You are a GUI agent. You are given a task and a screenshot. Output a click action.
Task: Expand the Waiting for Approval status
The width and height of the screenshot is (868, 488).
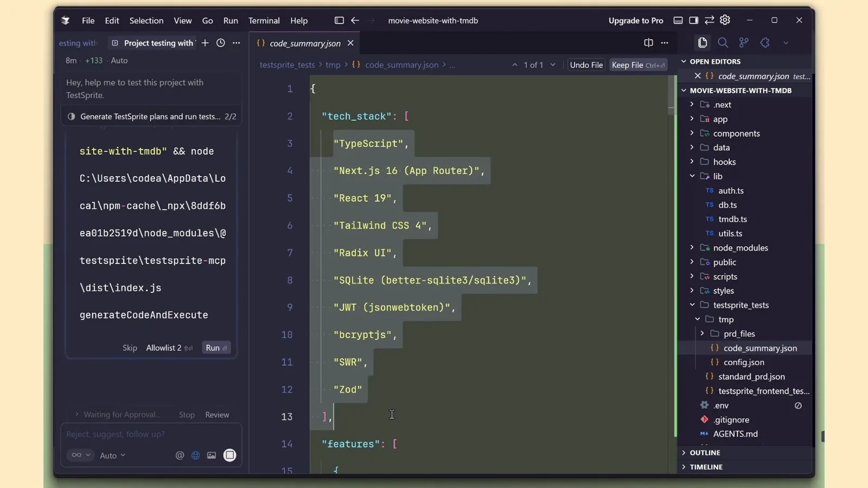pos(117,414)
